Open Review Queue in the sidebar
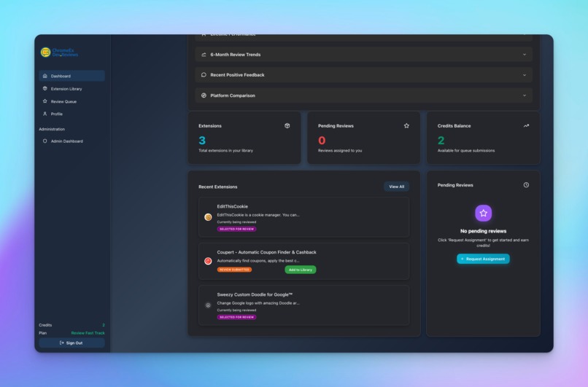This screenshot has height=387, width=588. coord(71,101)
